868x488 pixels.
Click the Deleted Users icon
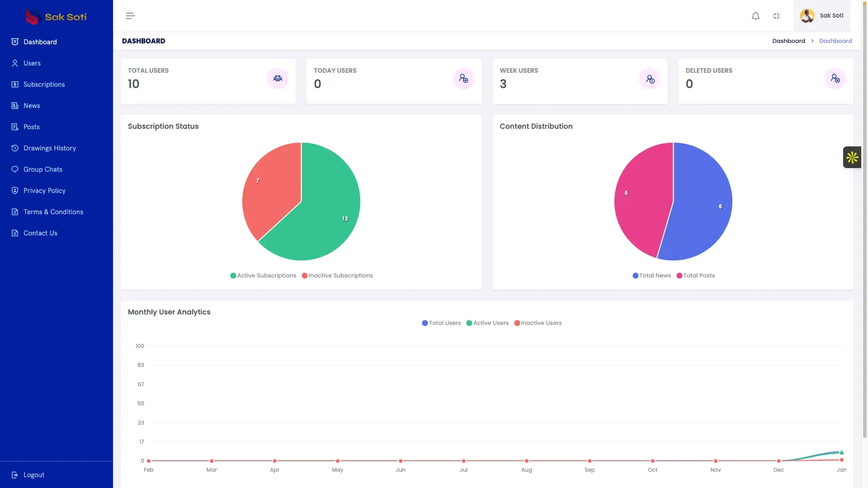coord(835,79)
